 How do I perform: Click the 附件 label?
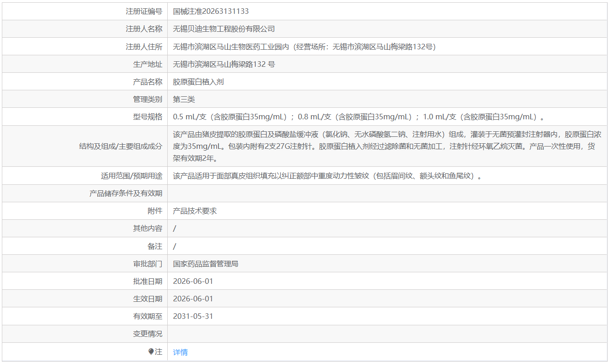tap(155, 211)
